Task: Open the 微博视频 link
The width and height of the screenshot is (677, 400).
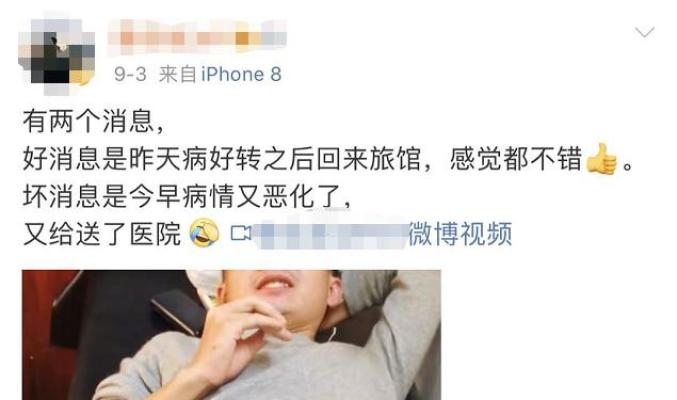Action: pos(460,234)
